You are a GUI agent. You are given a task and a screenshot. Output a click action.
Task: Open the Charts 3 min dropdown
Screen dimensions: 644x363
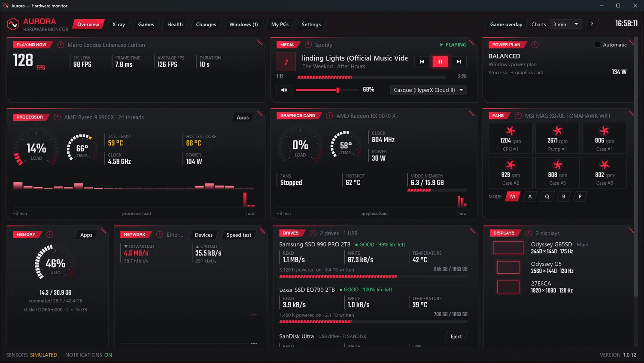pyautogui.click(x=566, y=24)
